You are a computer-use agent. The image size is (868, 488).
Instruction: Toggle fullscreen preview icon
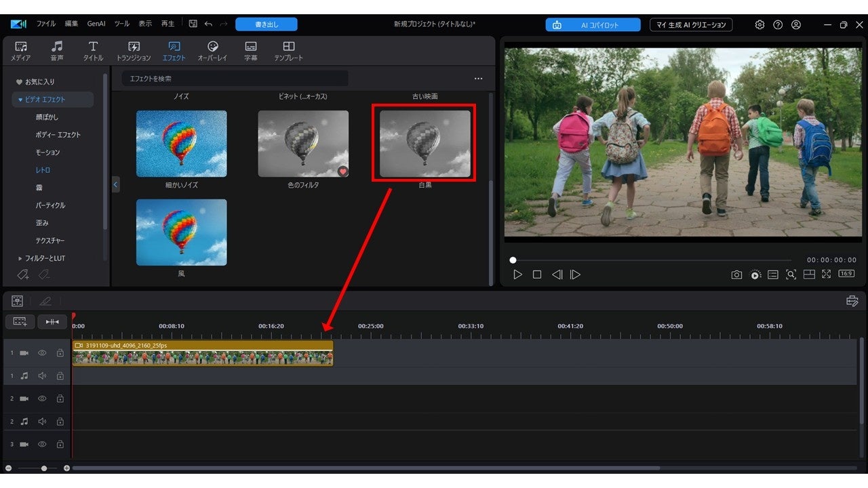(826, 274)
